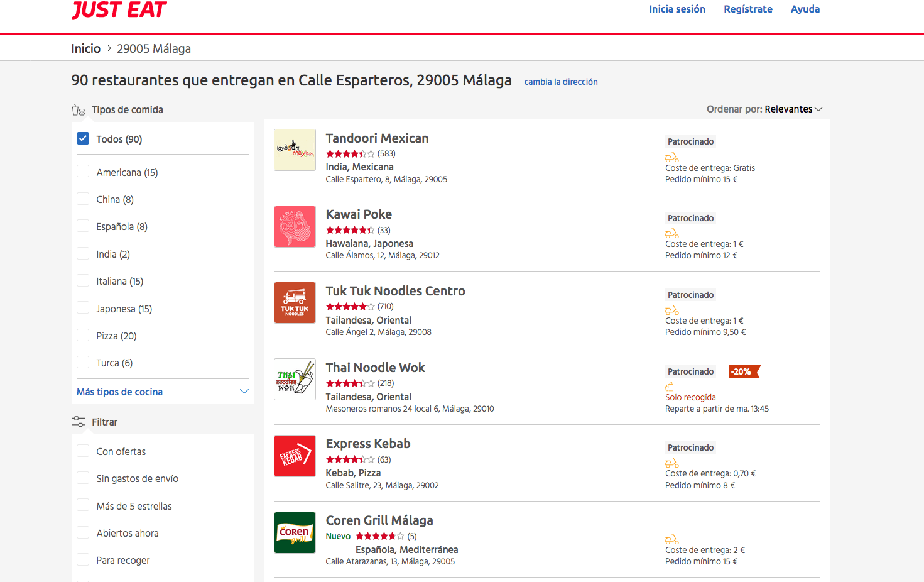Click the Tipos de comida icon
Viewport: 924px width, 582px height.
(x=78, y=110)
